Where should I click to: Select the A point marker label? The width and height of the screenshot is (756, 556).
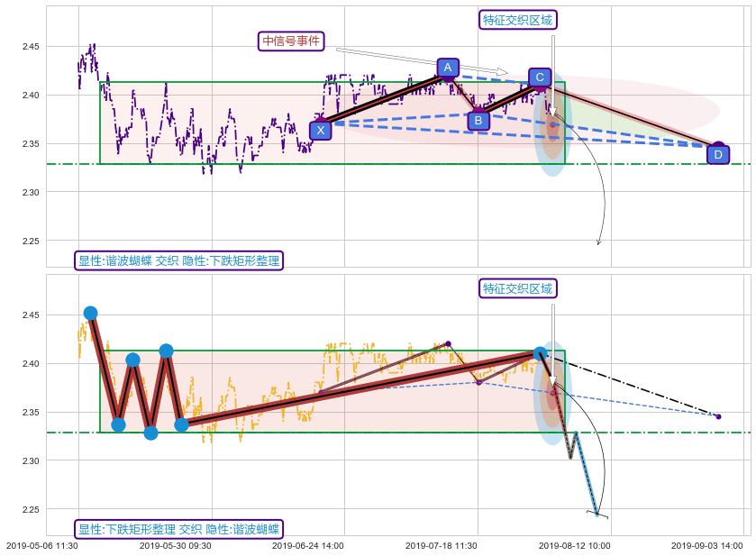[448, 68]
